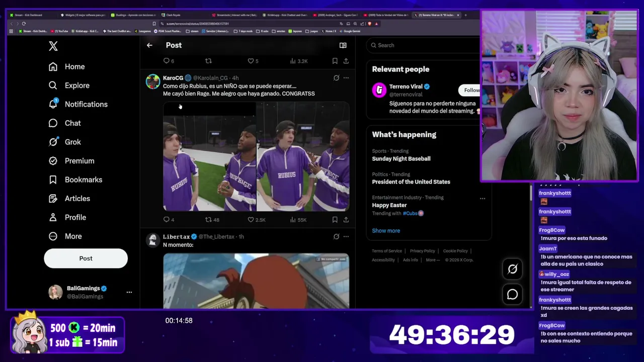Click the Search input field
Image resolution: width=644 pixels, height=362 pixels.
(x=424, y=45)
